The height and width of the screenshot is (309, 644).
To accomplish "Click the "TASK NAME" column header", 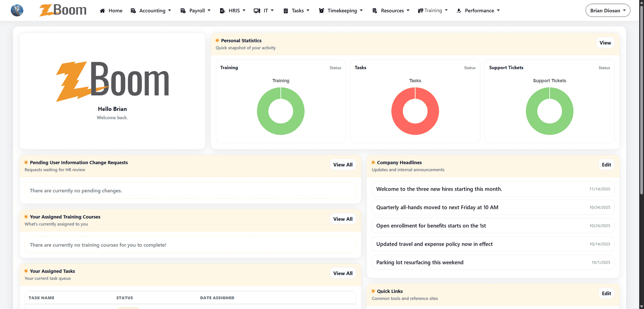I will [42, 298].
